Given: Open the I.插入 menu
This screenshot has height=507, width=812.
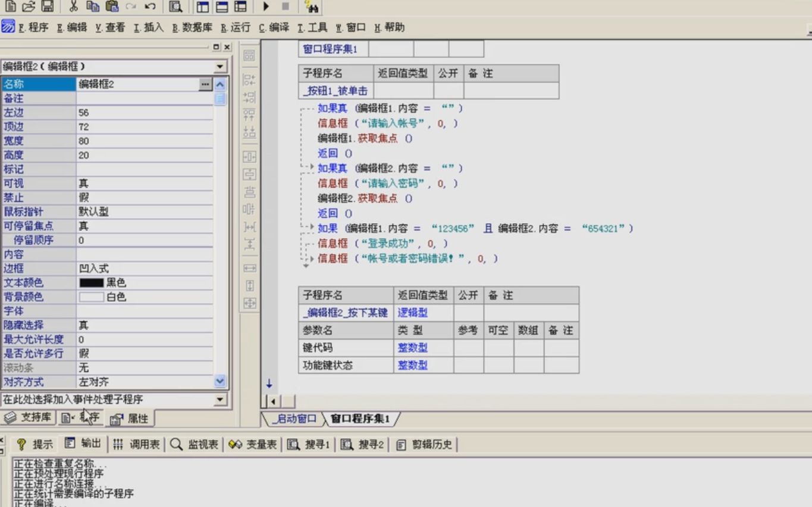Looking at the screenshot, I should pyautogui.click(x=149, y=27).
